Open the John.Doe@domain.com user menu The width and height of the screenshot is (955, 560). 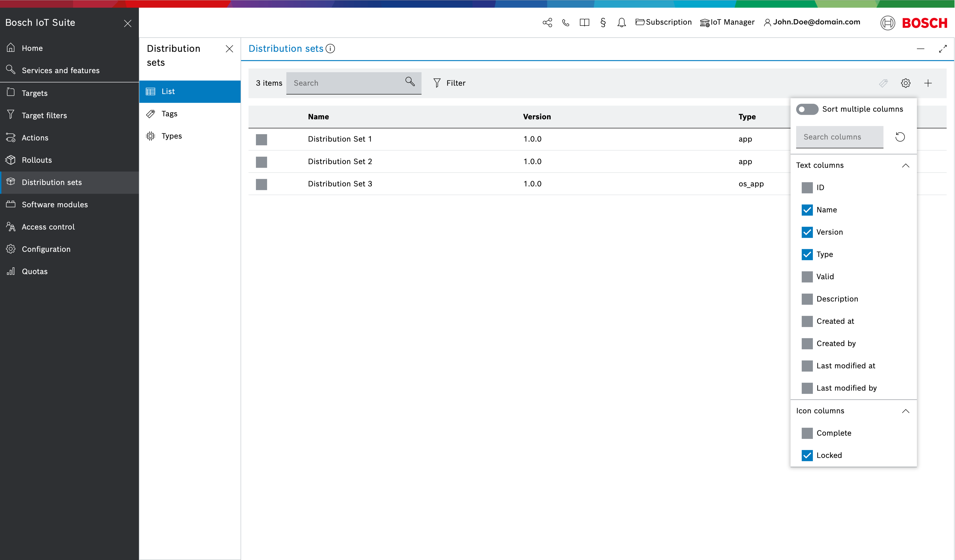click(x=812, y=22)
